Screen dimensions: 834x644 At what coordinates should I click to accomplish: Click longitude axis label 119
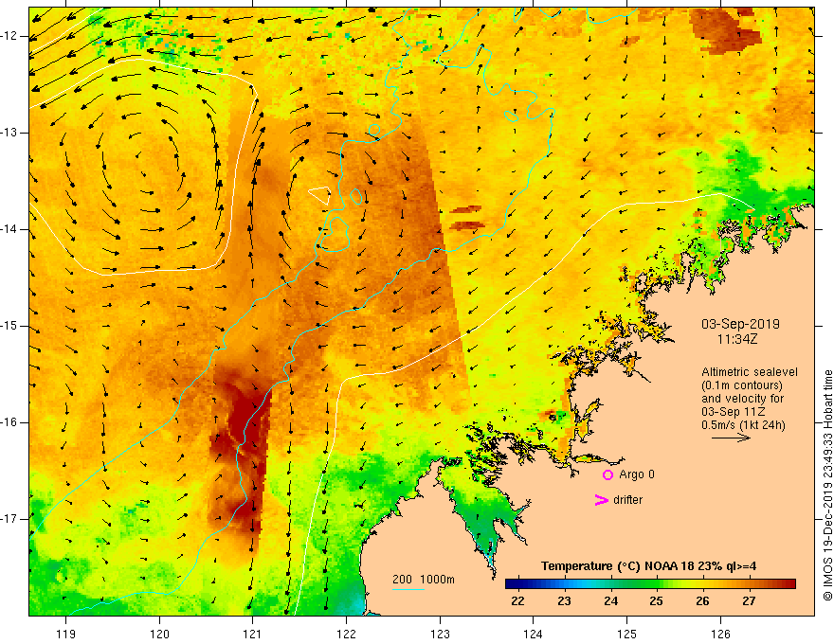click(x=66, y=634)
